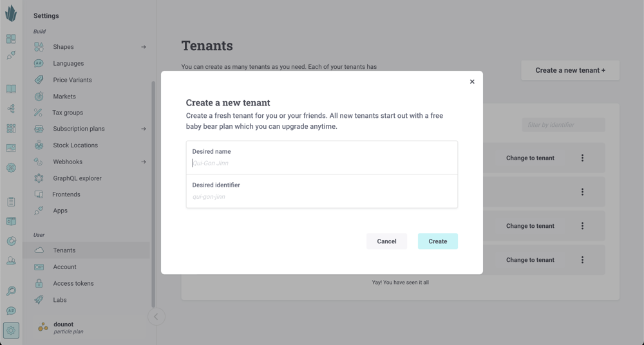Open the Tenants settings page
Image resolution: width=644 pixels, height=345 pixels.
pos(64,250)
